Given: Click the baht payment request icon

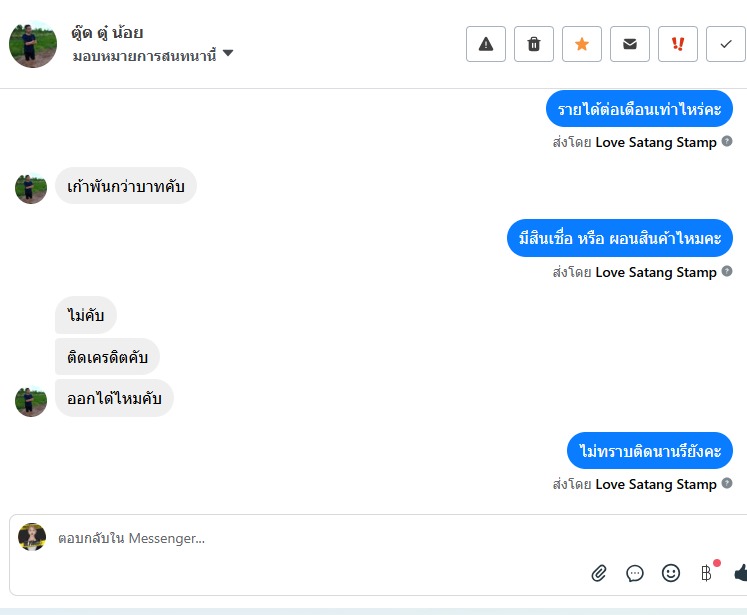Looking at the screenshot, I should click(x=706, y=573).
